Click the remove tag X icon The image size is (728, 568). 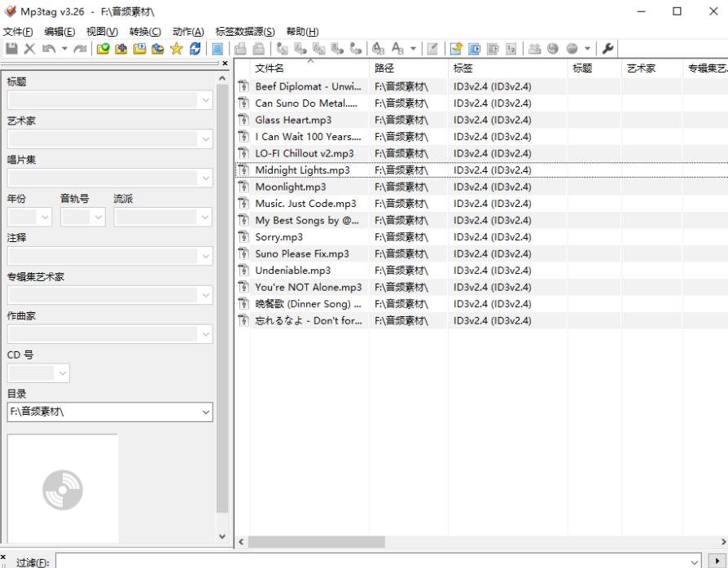coord(29,48)
